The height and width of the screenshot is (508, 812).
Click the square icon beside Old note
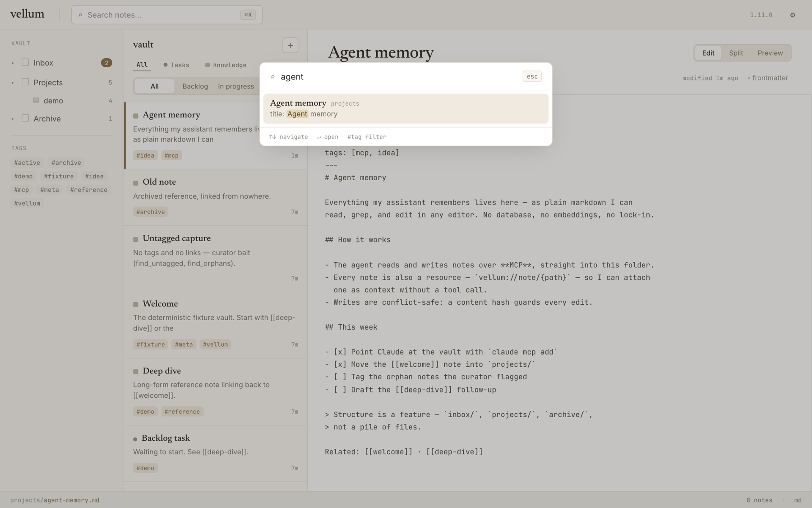tap(135, 183)
